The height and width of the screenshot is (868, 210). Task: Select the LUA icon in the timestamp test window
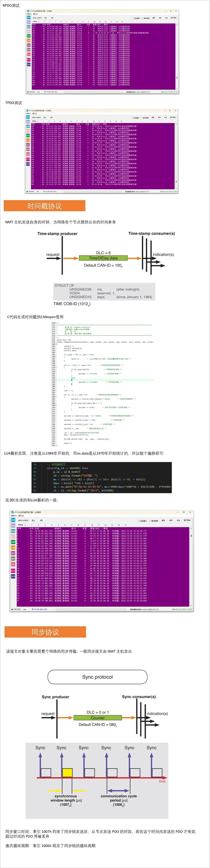[x=13, y=531]
